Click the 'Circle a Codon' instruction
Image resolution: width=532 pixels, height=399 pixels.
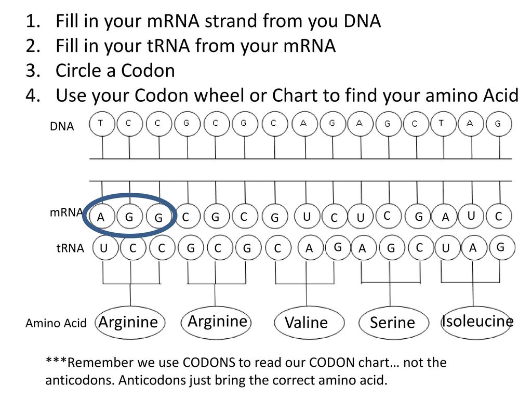coord(115,71)
